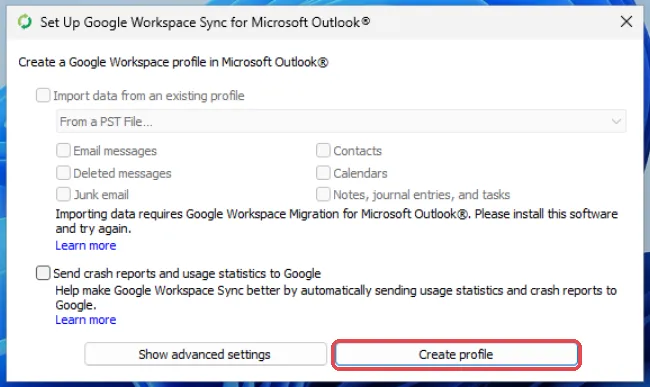
Task: Click the dialog heading about creating a Google Workspace profile
Action: pos(173,62)
